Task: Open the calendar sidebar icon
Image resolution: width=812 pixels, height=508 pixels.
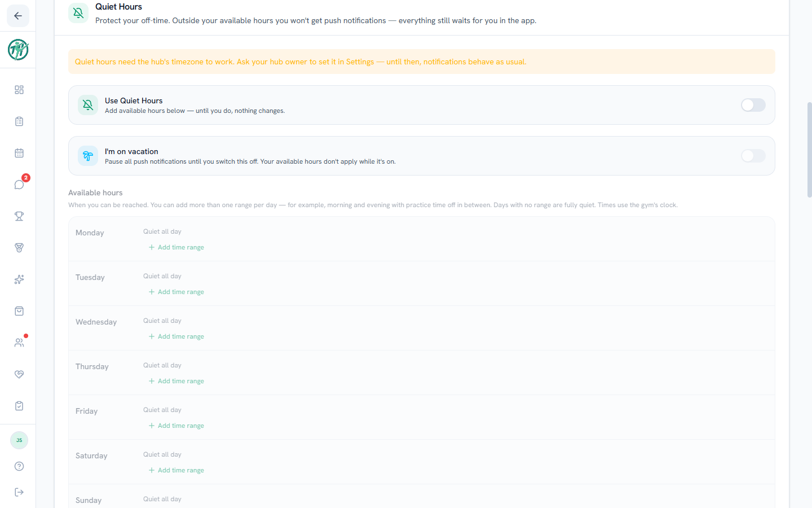Action: pyautogui.click(x=19, y=153)
